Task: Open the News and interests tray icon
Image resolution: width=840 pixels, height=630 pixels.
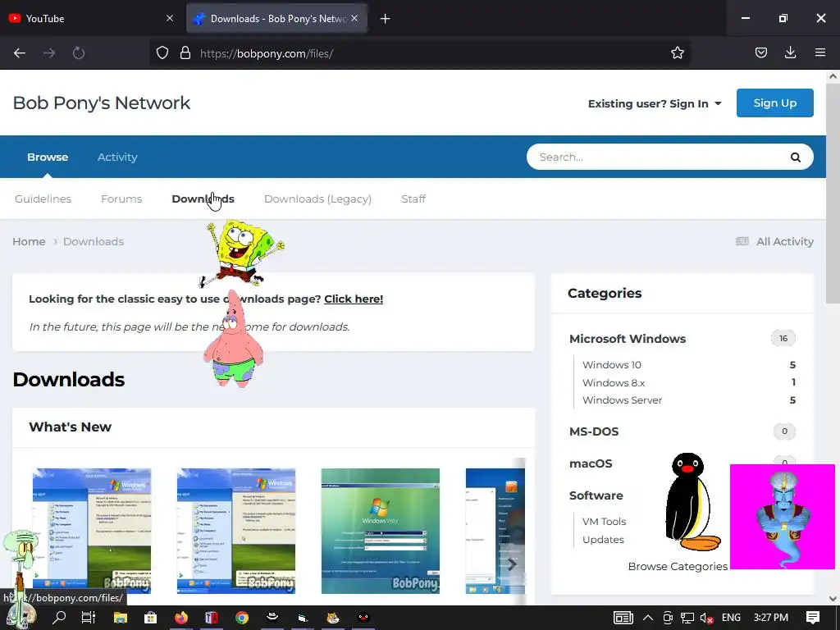Action: click(x=623, y=618)
